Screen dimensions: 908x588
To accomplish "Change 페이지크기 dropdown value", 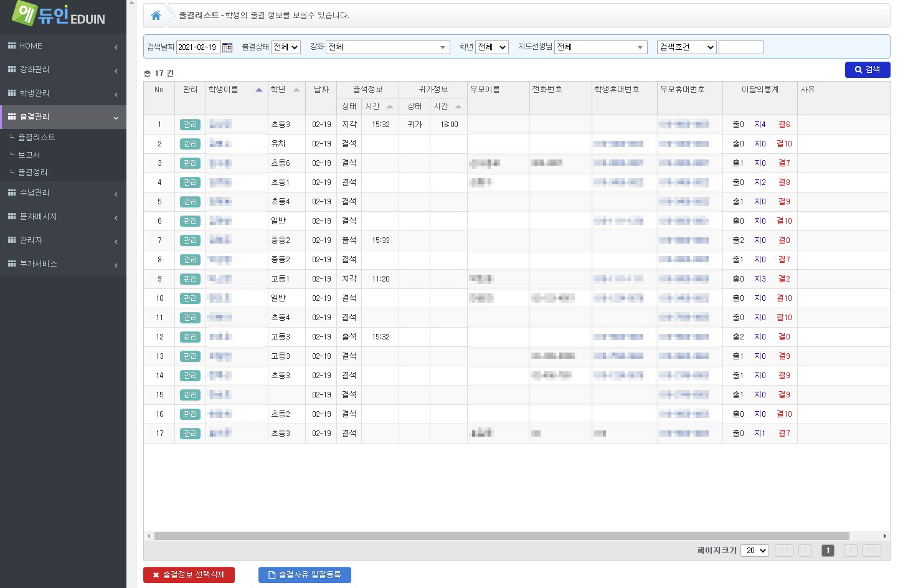I will coord(755,551).
